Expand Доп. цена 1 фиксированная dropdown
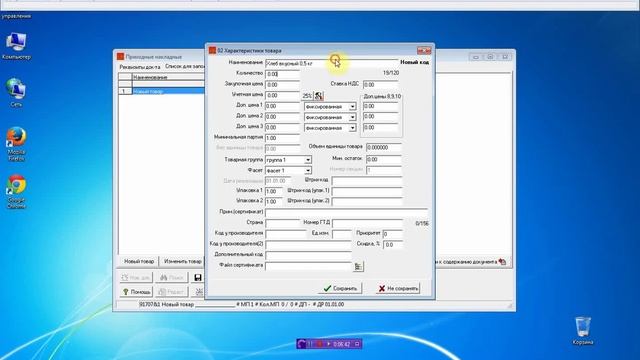The height and width of the screenshot is (360, 640). 352,107
